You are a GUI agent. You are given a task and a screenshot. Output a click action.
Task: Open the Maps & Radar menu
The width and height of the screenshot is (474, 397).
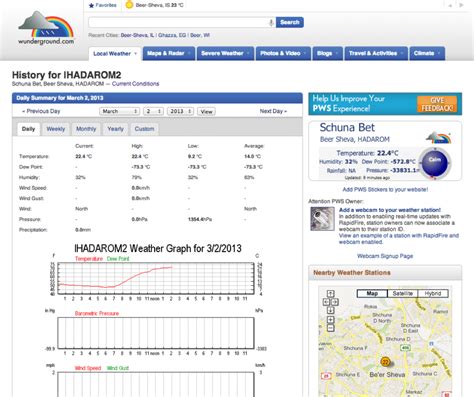(169, 53)
